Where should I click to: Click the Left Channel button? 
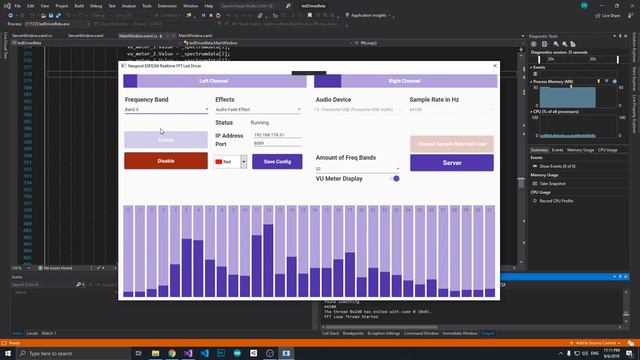(x=215, y=81)
